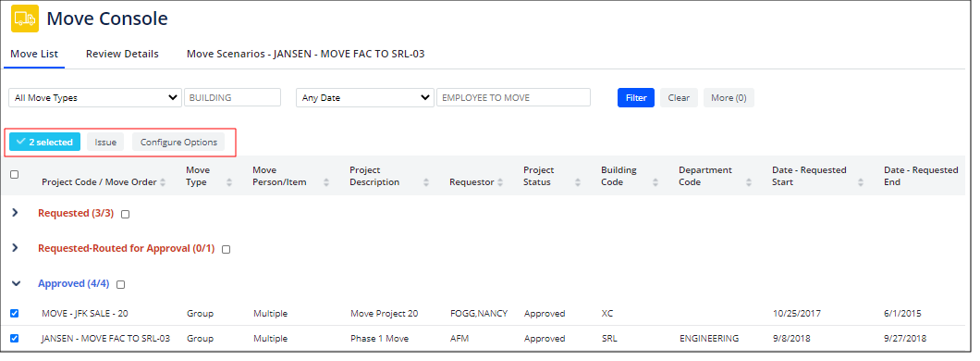The width and height of the screenshot is (980, 361).
Task: Uncheck JANSEN - MOVE FAC TO SRL-03 row
Action: tap(15, 339)
